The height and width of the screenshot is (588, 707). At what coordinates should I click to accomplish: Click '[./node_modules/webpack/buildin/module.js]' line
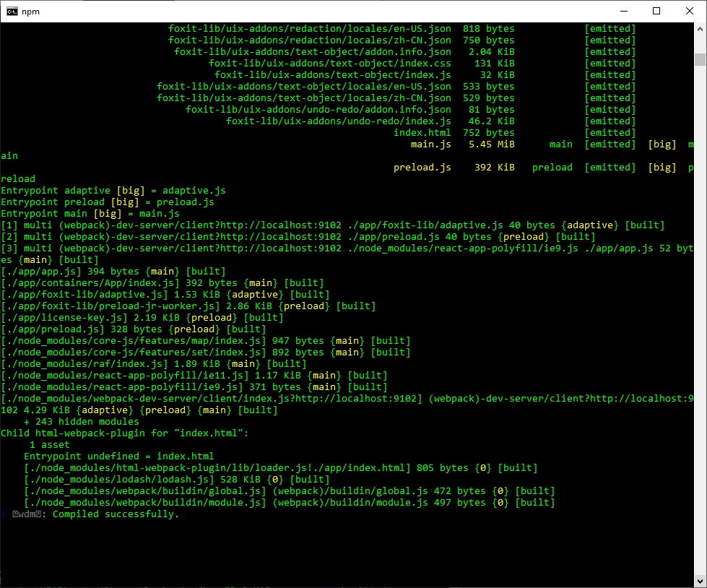click(x=290, y=502)
